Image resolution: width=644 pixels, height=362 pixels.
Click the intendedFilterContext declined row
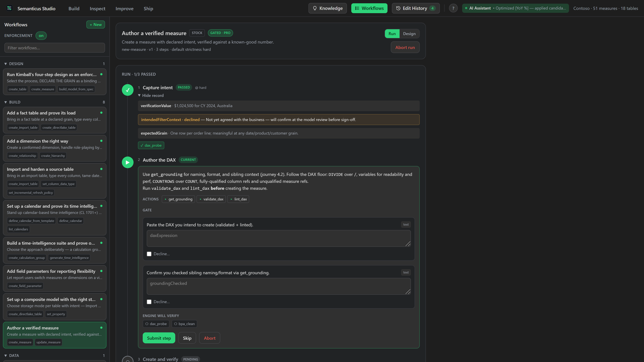[278, 120]
